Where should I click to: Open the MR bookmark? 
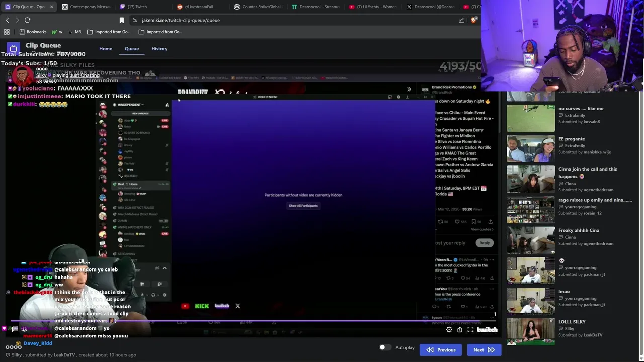(74, 32)
